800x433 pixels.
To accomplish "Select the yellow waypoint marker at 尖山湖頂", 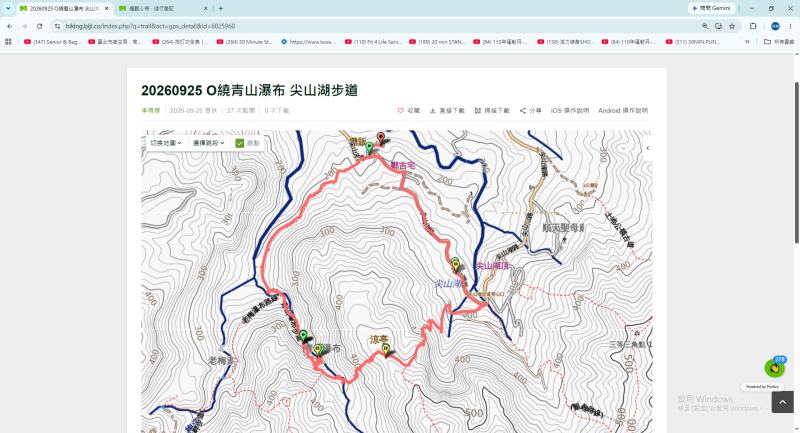I will (x=456, y=264).
